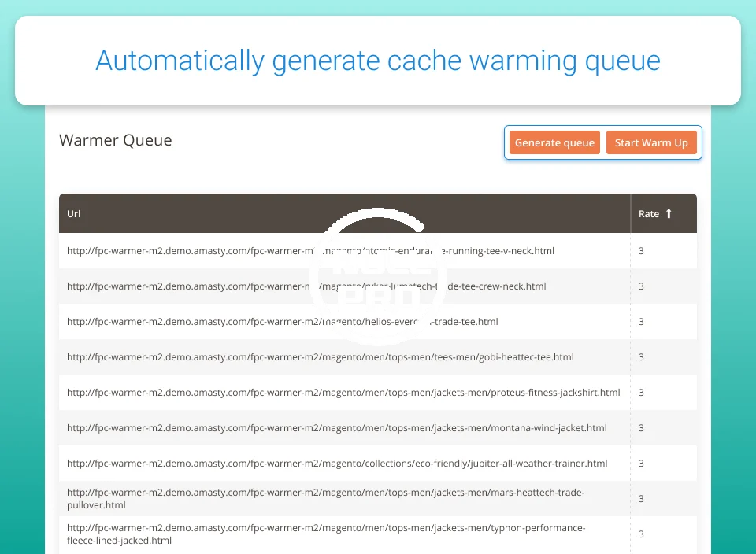756x554 pixels.
Task: Open the jupiter-all-weather-trainer URL
Action: [336, 464]
